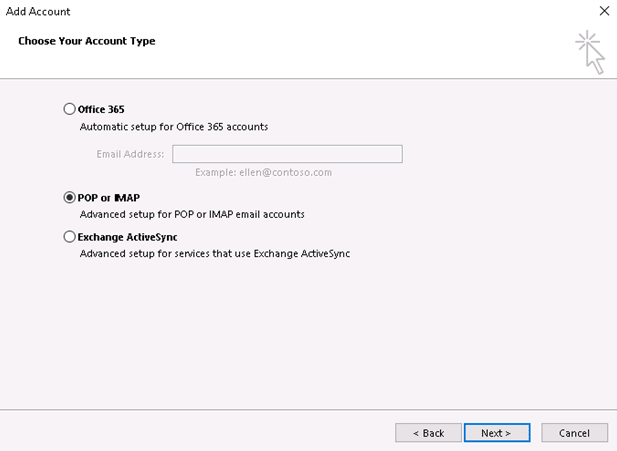Click the Automatic setup for Office 365 description
This screenshot has width=617, height=451.
[x=174, y=127]
